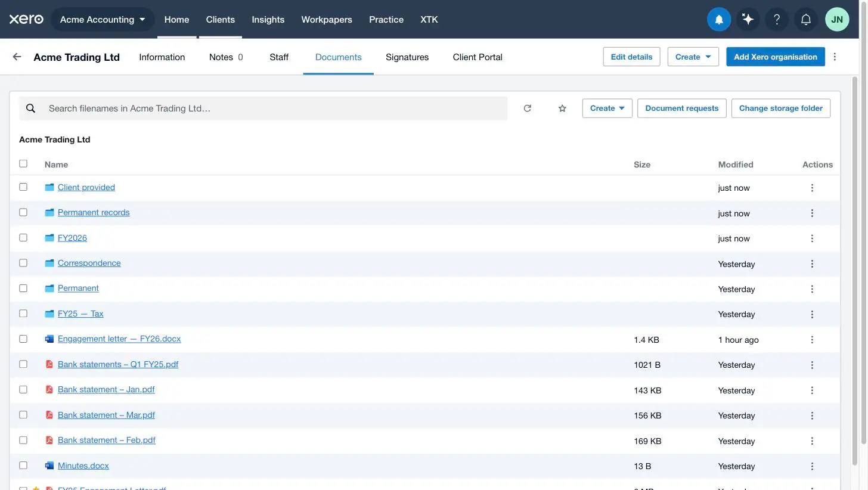
Task: Click the Edit details button
Action: 631,57
